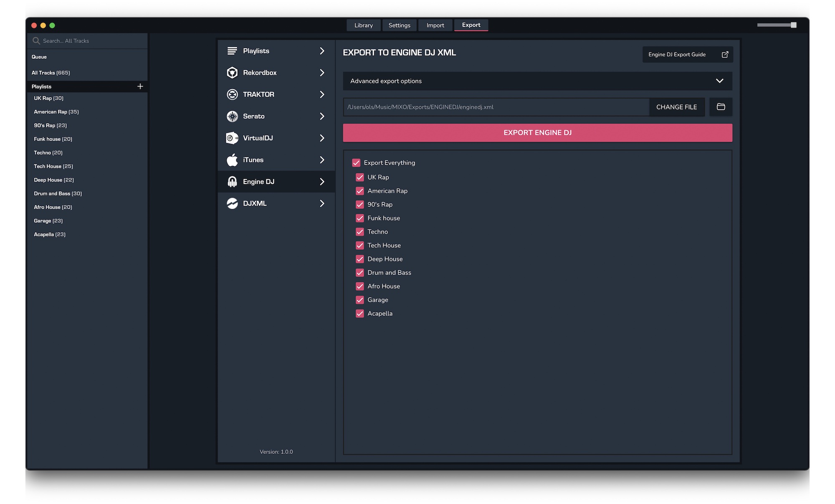
Task: Open Rekordbox export via its chevron
Action: 322,73
